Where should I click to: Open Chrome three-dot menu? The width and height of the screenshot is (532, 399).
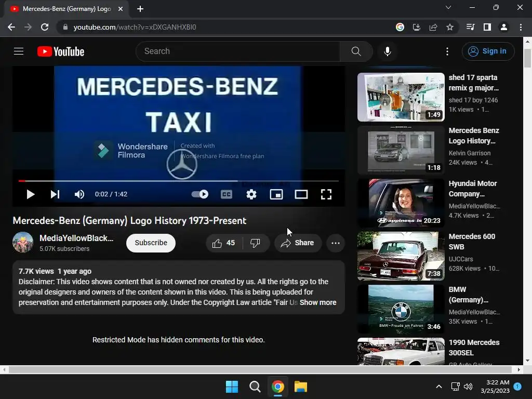tap(521, 27)
